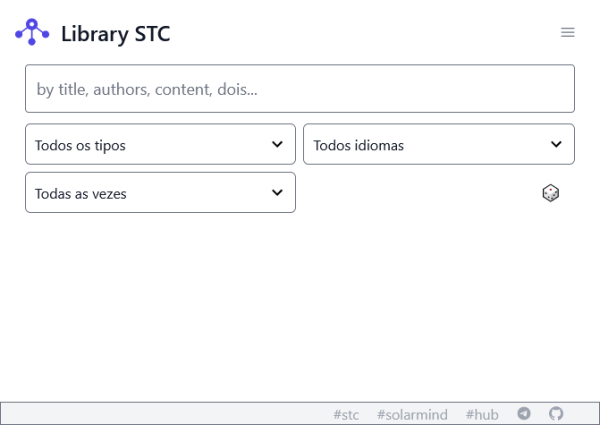Focus the search field by title, authors

pyautogui.click(x=300, y=89)
